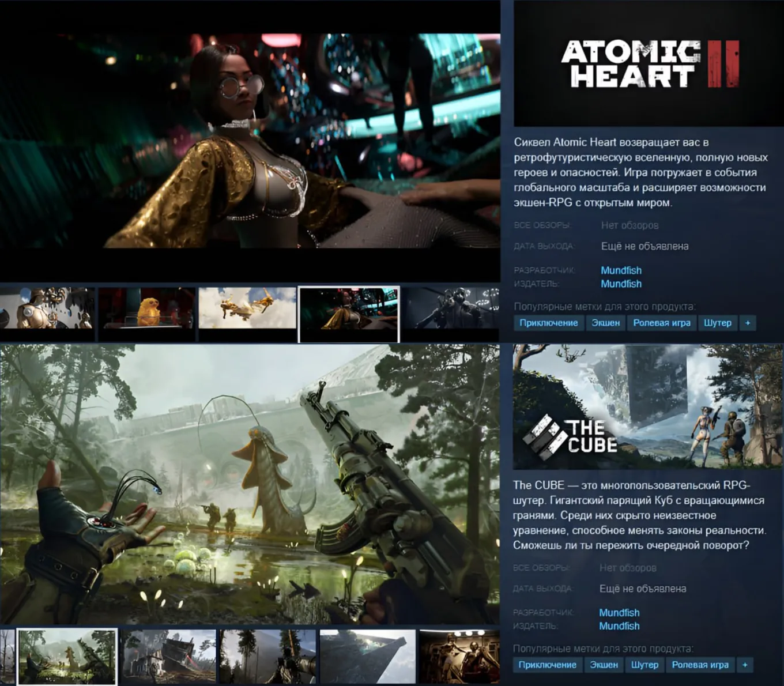Open Mundfish publisher link for Atomic Heart II

click(621, 284)
